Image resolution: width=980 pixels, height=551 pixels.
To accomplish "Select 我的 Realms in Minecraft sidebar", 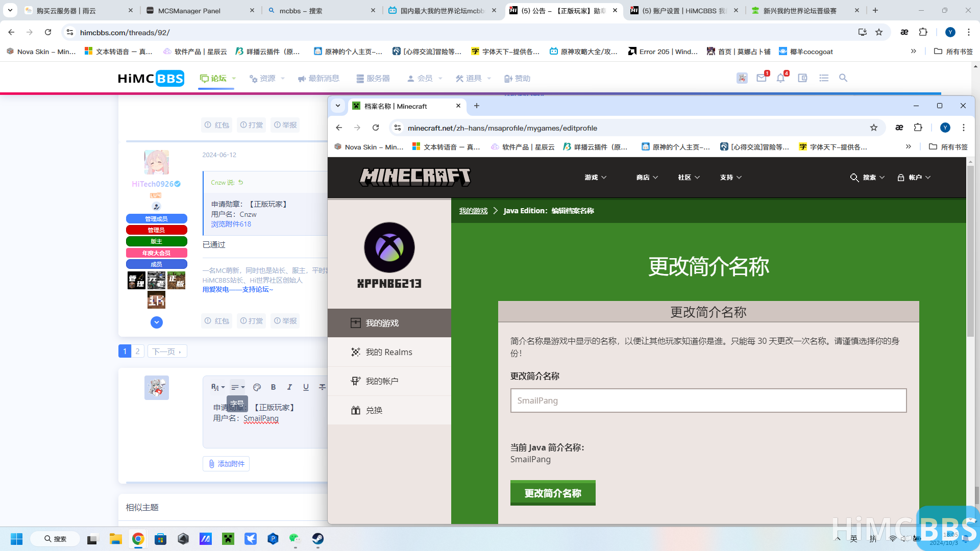I will click(x=389, y=352).
